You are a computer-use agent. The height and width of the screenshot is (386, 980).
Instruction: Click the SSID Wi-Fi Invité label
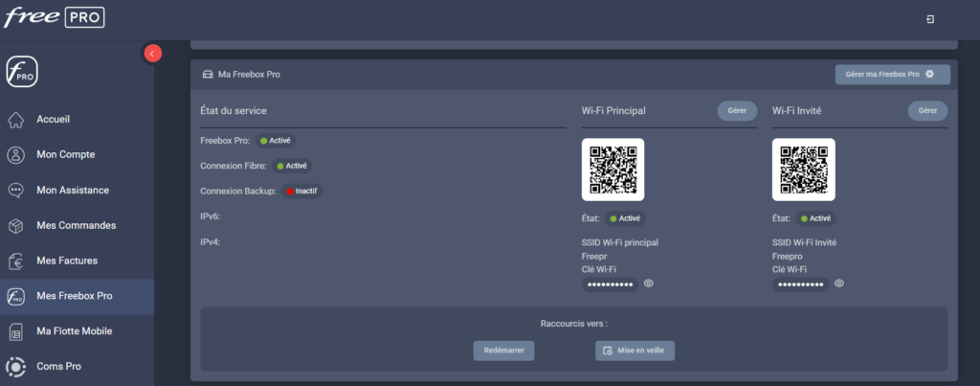coord(804,242)
